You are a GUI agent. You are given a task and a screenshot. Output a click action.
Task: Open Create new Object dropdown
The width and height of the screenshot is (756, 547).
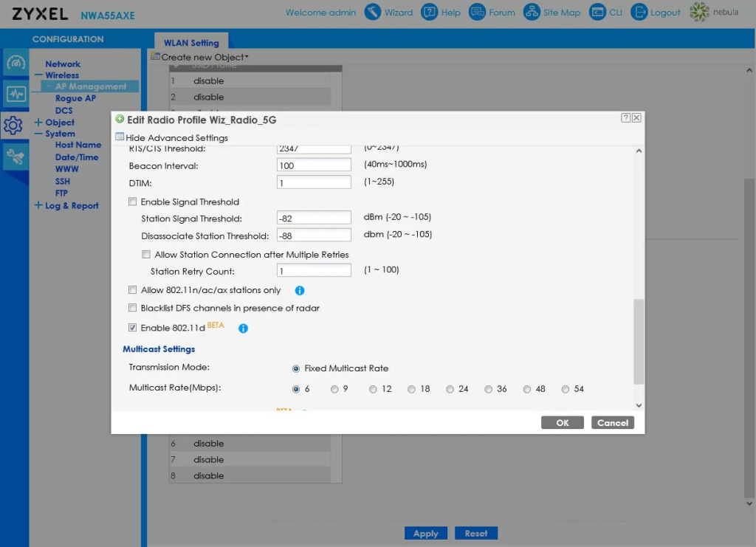tap(204, 57)
